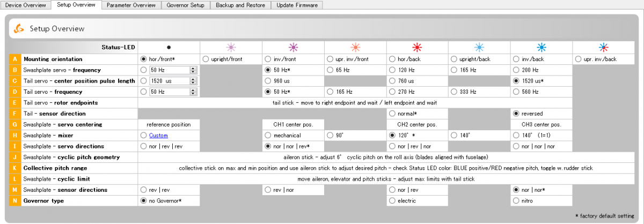
Task: Switch to the Parameter Overview tab
Action: (x=131, y=5)
